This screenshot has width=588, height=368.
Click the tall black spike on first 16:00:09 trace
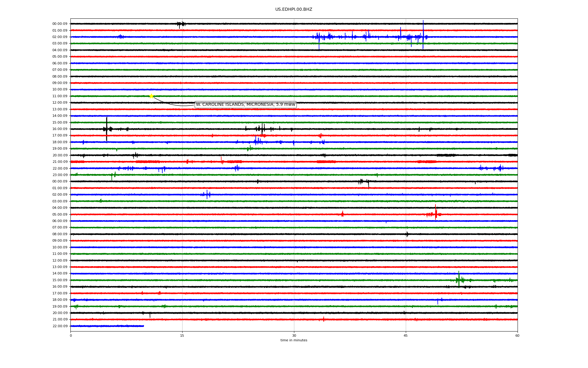point(107,128)
